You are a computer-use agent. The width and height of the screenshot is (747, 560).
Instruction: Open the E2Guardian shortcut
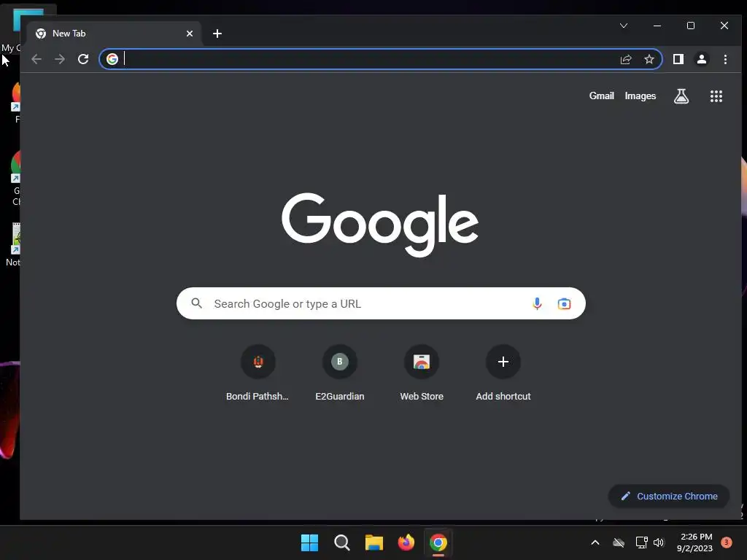340,373
